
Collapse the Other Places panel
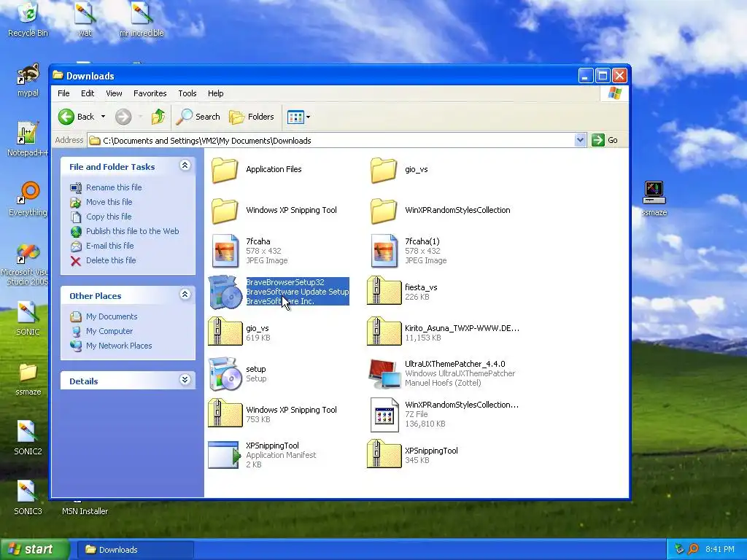pos(185,295)
